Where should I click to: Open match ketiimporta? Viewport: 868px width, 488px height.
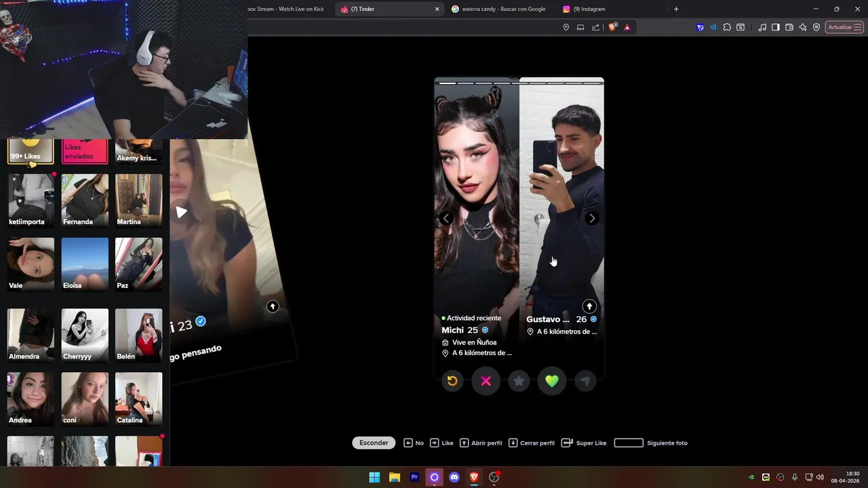pos(31,201)
